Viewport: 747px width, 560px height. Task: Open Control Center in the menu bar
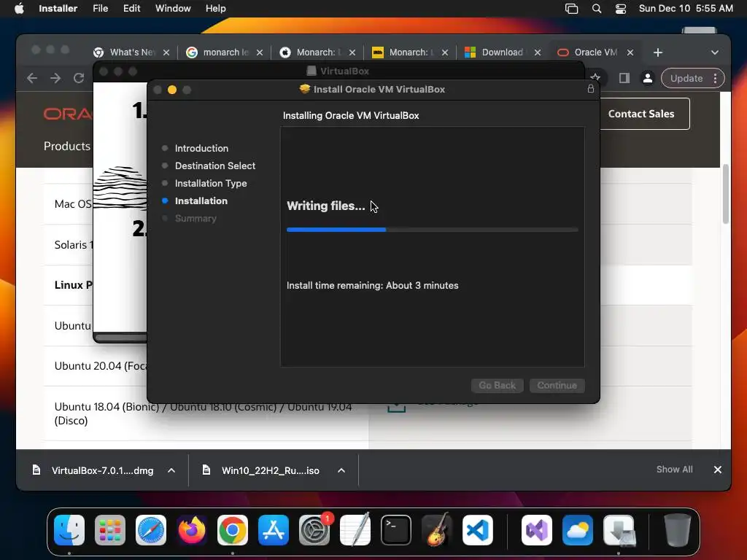[621, 9]
